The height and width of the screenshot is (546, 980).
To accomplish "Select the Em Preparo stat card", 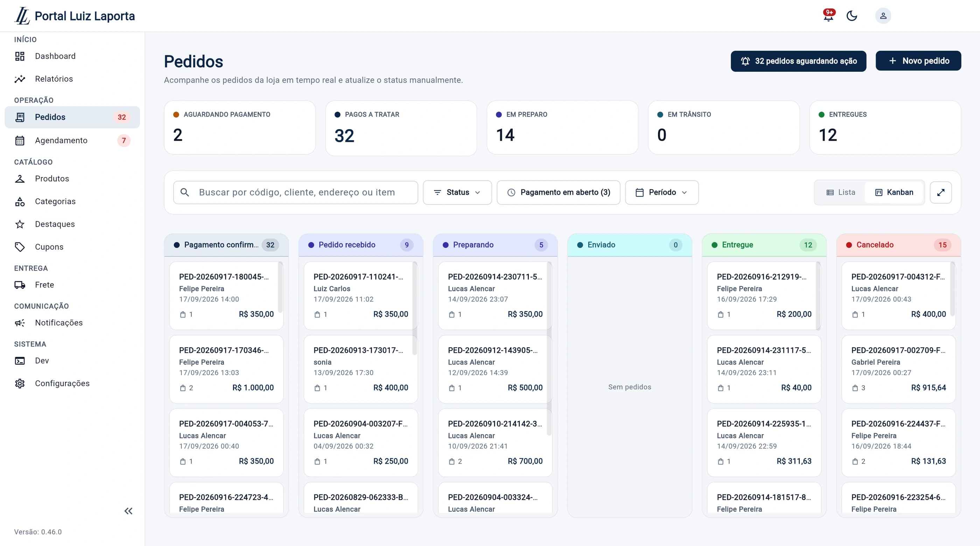I will [562, 127].
